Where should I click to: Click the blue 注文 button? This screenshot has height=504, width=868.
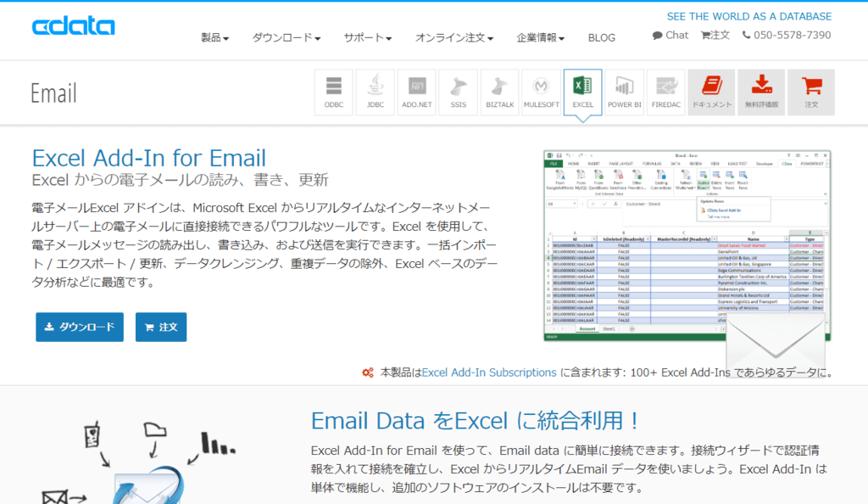[161, 327]
